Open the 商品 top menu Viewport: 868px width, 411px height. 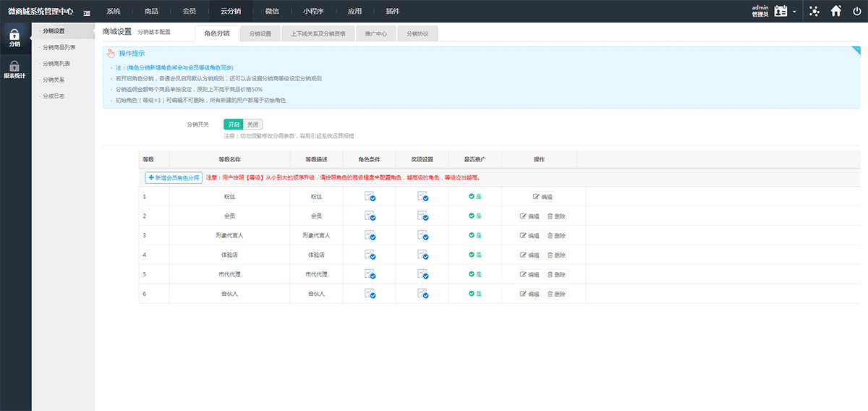[151, 11]
